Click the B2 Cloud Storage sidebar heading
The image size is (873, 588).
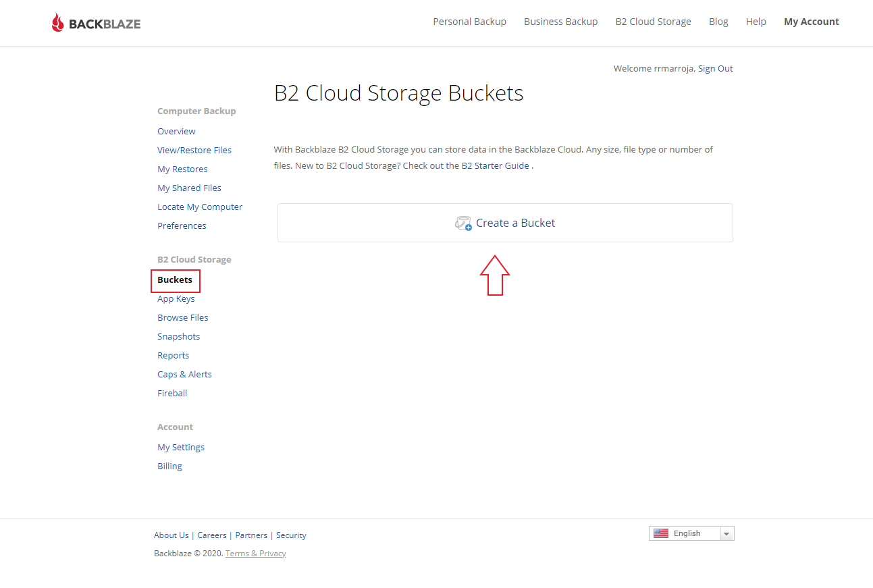tap(194, 259)
